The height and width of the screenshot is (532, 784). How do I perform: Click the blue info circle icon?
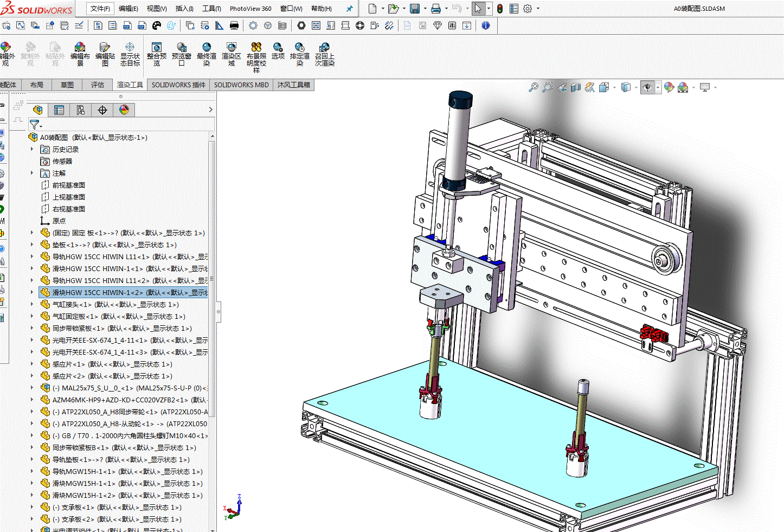(486, 25)
